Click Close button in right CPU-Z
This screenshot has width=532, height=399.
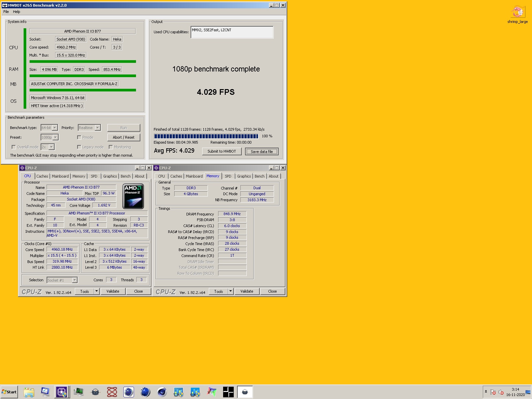273,291
